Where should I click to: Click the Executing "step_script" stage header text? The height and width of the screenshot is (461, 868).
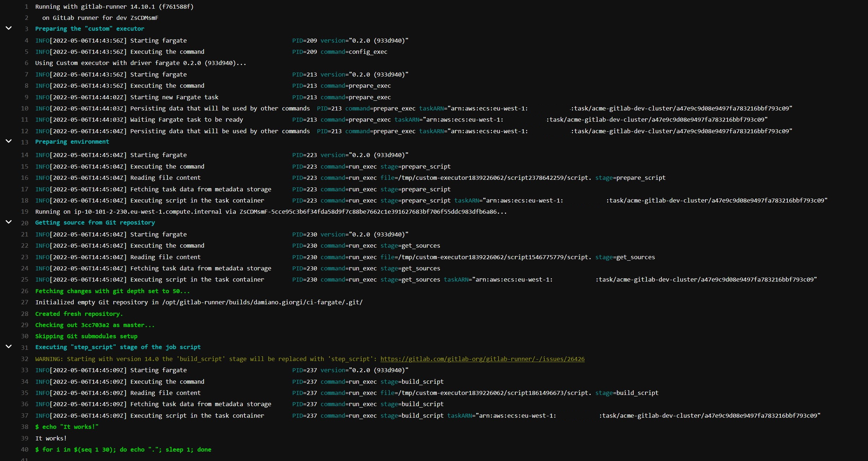pos(118,347)
